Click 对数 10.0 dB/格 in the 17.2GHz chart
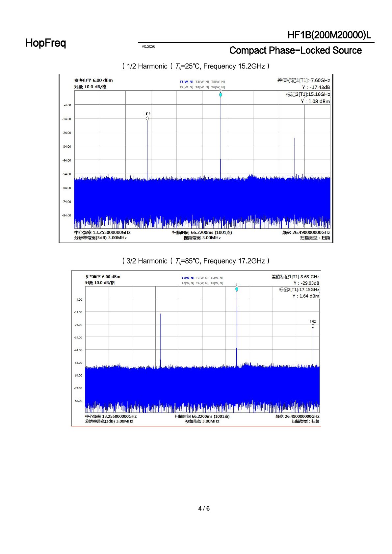 [x=100, y=283]
